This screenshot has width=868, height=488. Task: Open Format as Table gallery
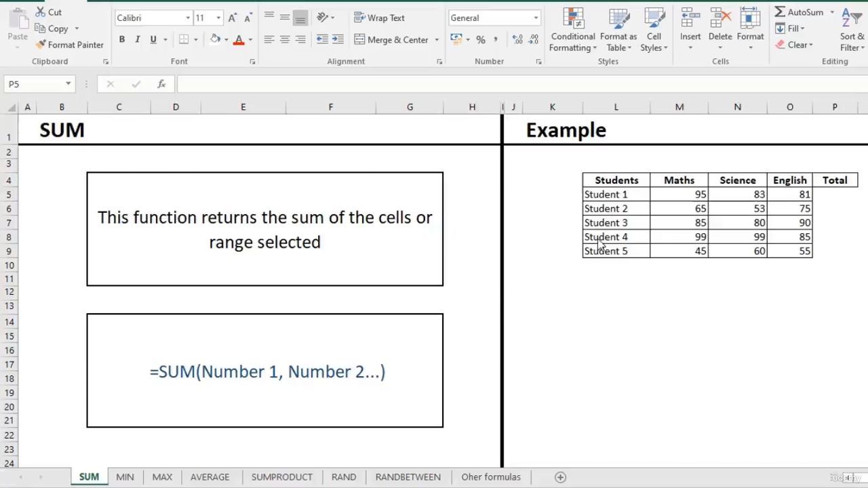[618, 30]
